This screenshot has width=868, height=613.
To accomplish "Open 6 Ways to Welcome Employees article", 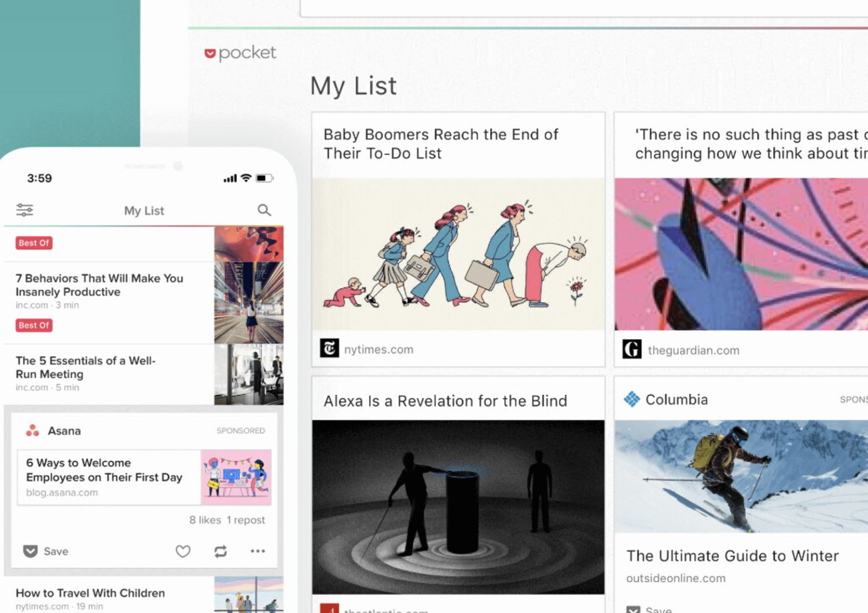I will click(104, 470).
